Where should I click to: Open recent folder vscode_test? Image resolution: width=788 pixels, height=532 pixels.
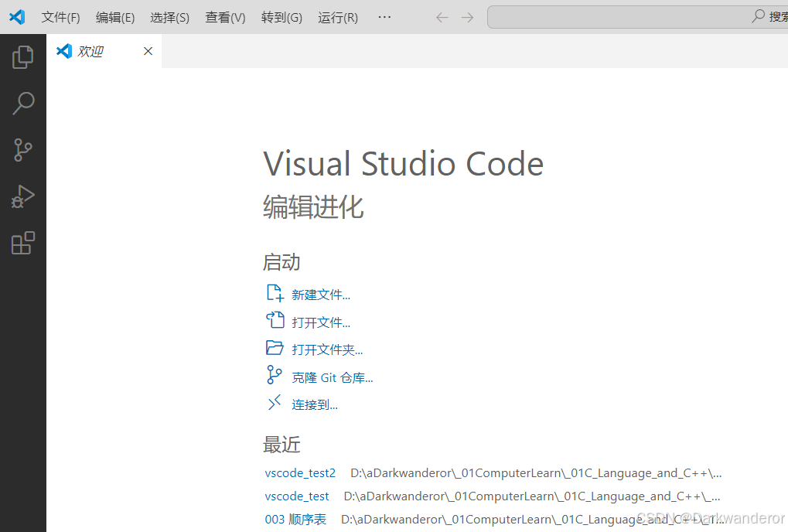click(x=296, y=496)
